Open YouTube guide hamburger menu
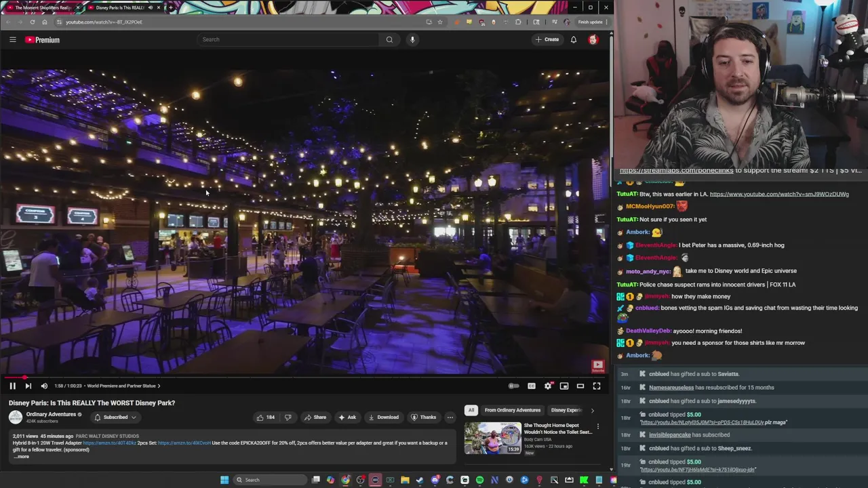 coord(12,39)
